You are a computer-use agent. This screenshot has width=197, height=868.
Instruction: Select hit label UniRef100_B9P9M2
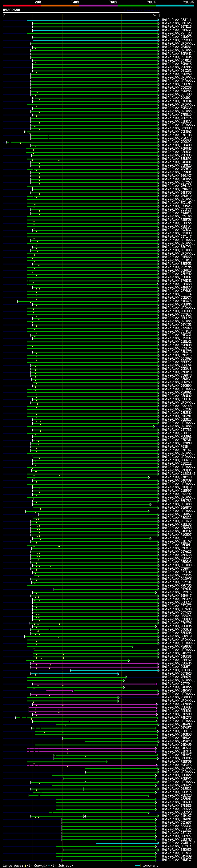coord(177,54)
